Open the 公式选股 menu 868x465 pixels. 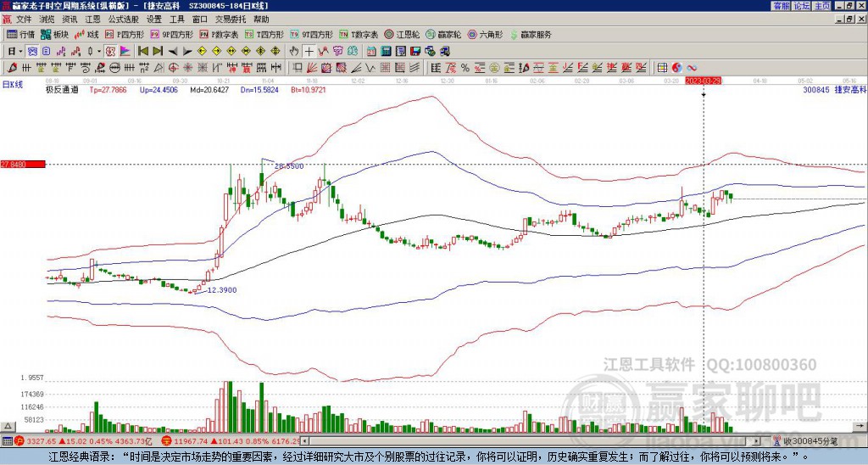[123, 20]
